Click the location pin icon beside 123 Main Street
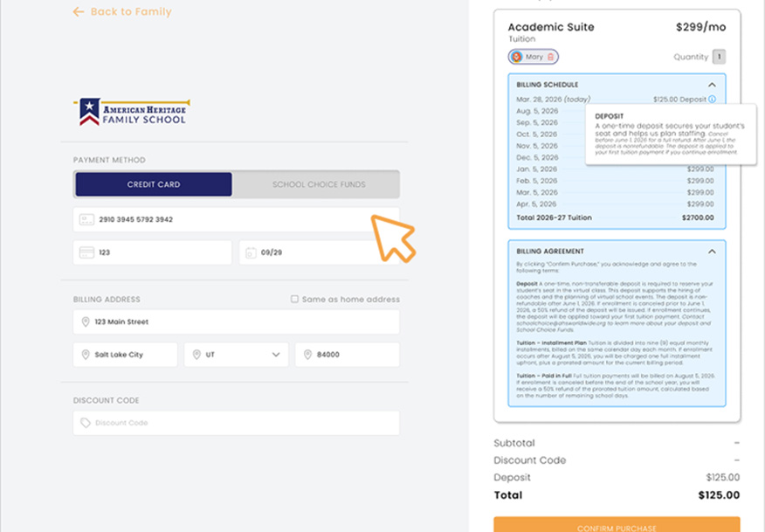Viewport: 765px width, 532px height. pos(86,322)
